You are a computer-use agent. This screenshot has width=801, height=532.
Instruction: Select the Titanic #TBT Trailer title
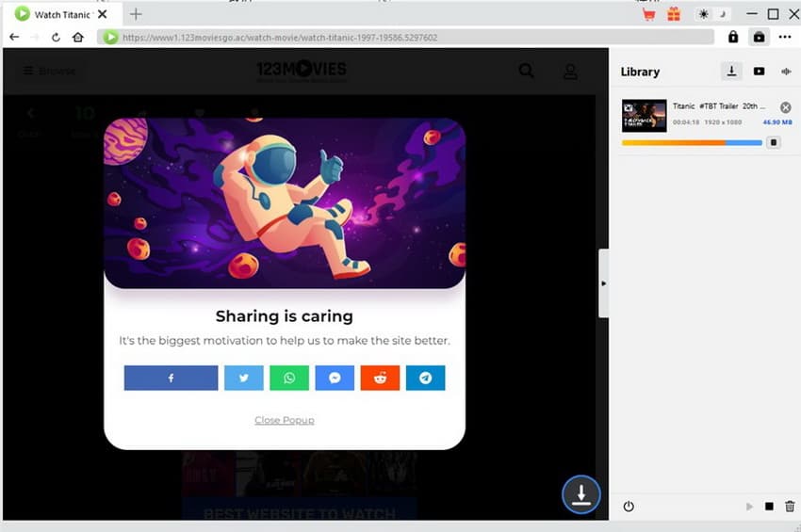719,106
